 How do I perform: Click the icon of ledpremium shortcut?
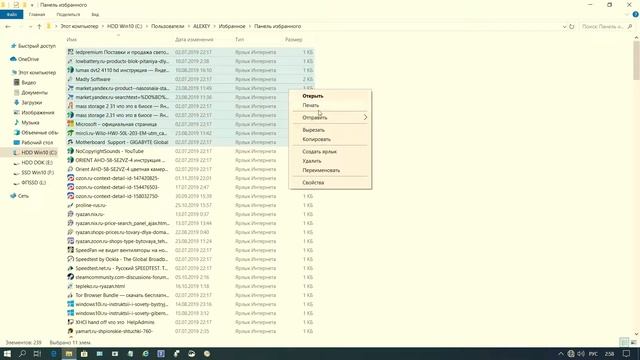pos(70,52)
